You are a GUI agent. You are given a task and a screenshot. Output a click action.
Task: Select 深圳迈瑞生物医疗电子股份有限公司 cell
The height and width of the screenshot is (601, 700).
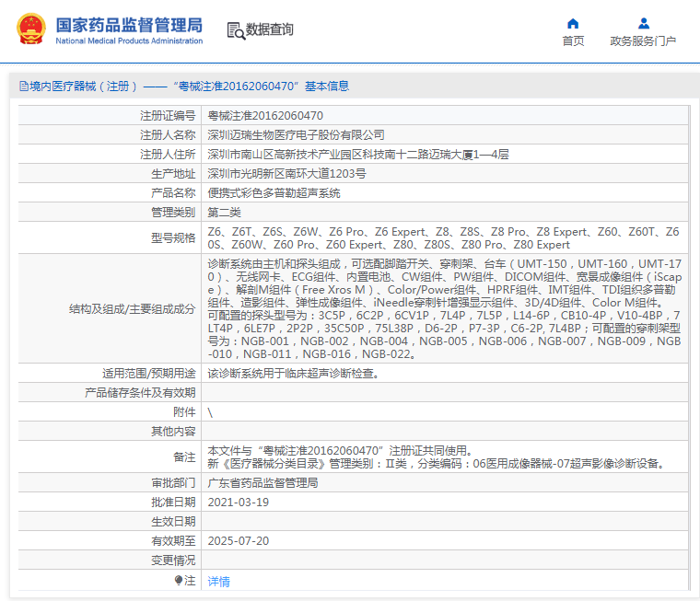click(296, 135)
